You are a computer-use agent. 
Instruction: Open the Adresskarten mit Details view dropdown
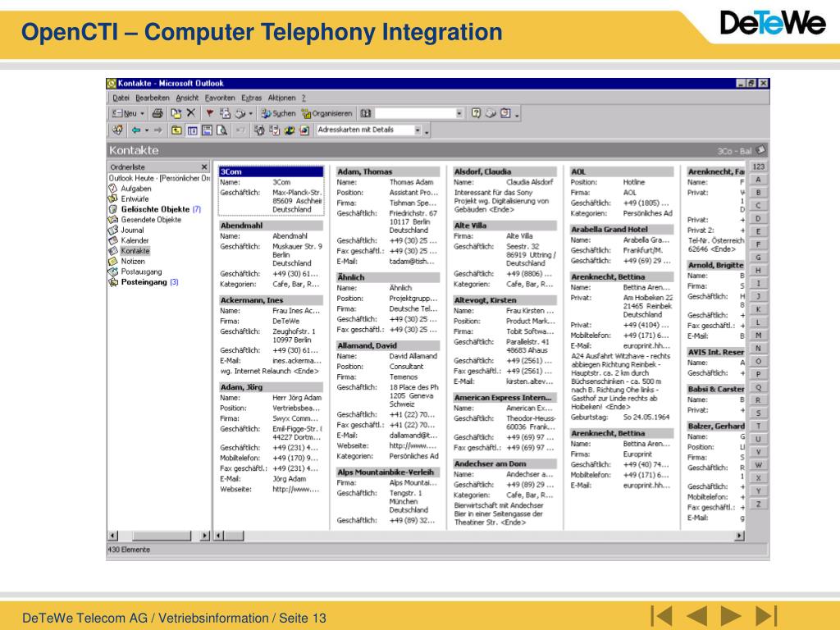click(x=418, y=130)
